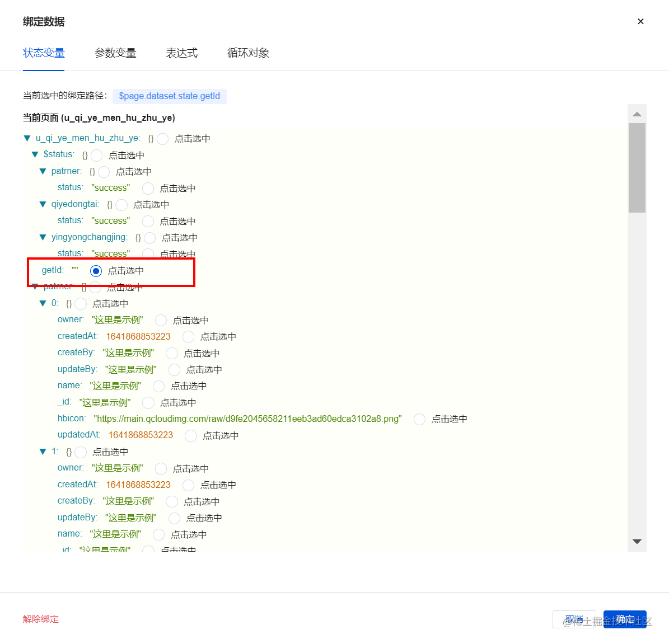Select radio for array item 1 object
Screen dimensions: 669x644
[81, 452]
